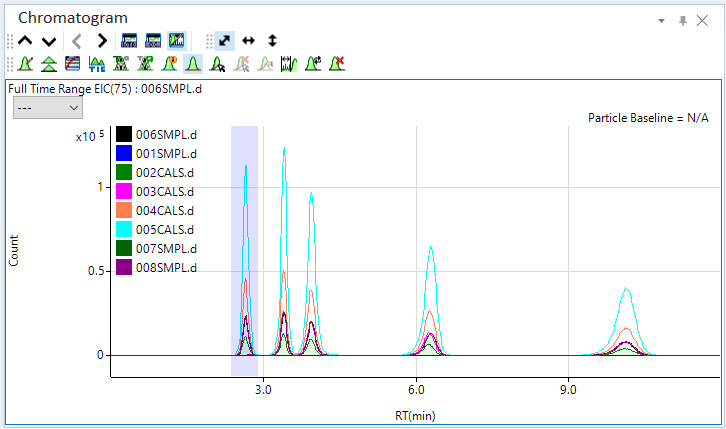
Task: Click the horizontal autoscale X-axis arrow
Action: (x=249, y=41)
